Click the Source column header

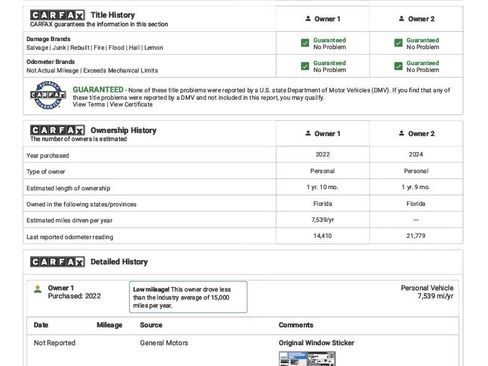(151, 325)
